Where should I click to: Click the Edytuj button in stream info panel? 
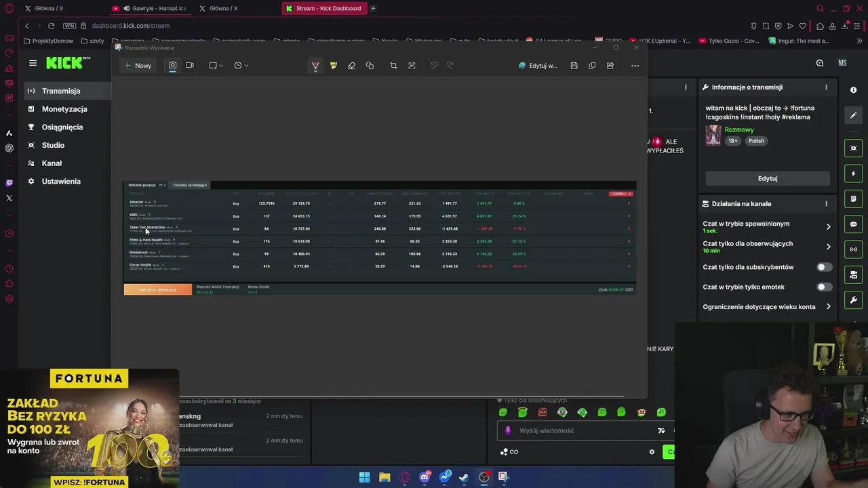pyautogui.click(x=768, y=178)
